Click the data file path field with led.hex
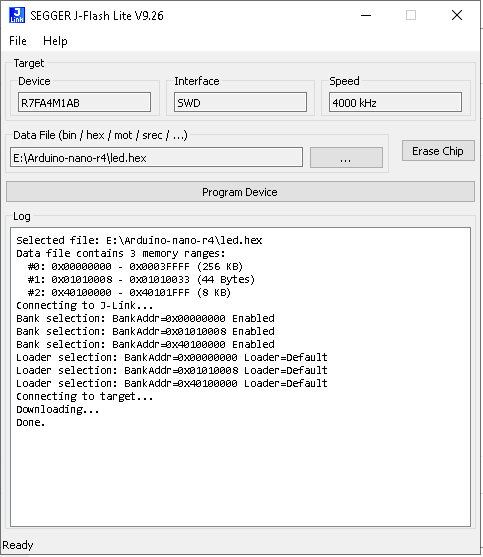 pyautogui.click(x=157, y=157)
